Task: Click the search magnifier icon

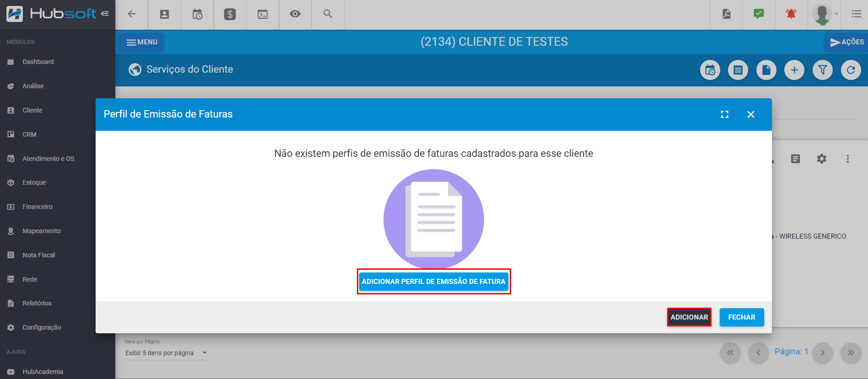Action: [x=328, y=14]
